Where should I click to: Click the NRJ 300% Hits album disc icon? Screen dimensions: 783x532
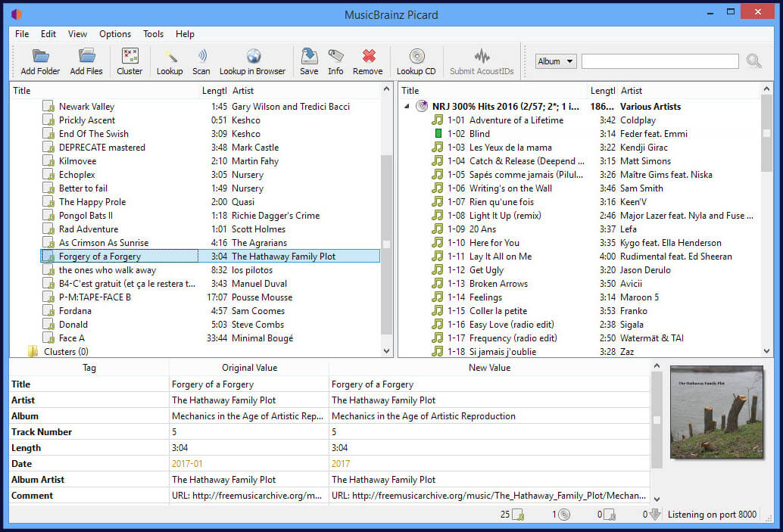[422, 106]
